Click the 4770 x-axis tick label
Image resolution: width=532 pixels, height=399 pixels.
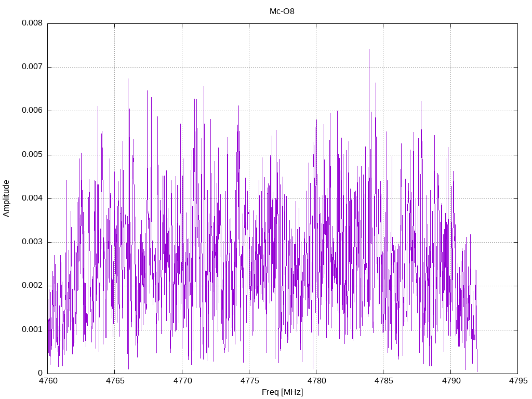[182, 381]
